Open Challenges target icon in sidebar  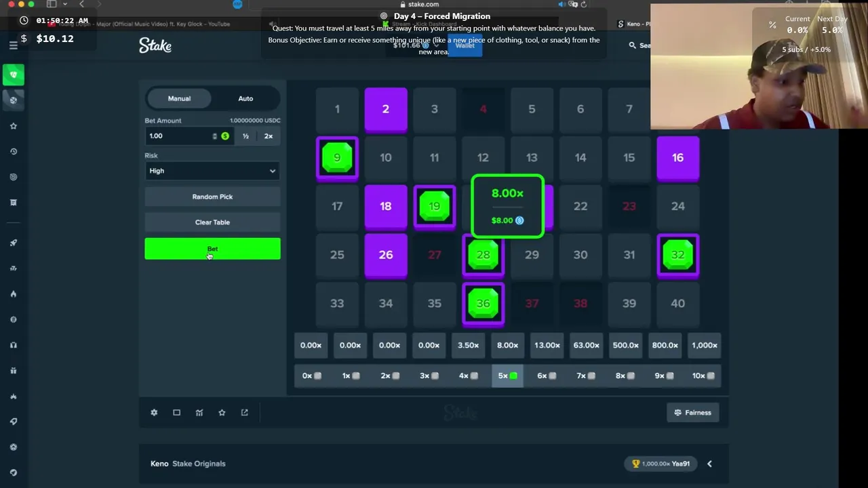coord(13,177)
